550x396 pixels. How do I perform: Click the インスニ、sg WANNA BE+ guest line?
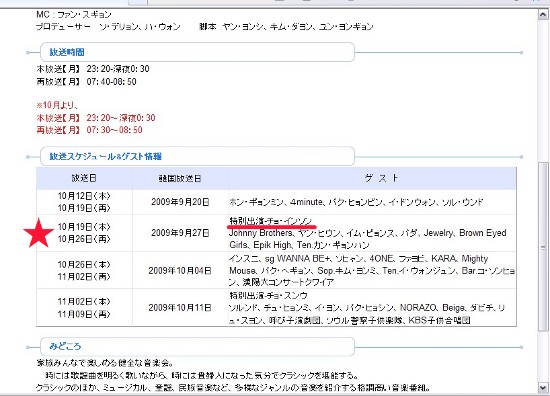pos(358,259)
